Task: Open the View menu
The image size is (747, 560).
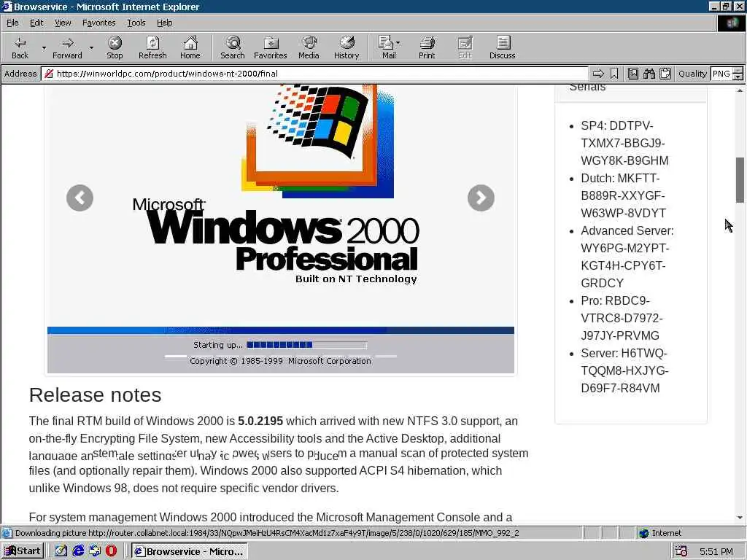Action: tap(63, 23)
